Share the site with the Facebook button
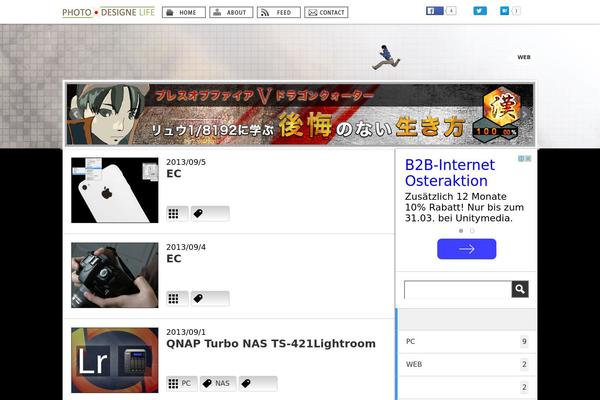Screen dimensions: 600x400 (x=435, y=11)
